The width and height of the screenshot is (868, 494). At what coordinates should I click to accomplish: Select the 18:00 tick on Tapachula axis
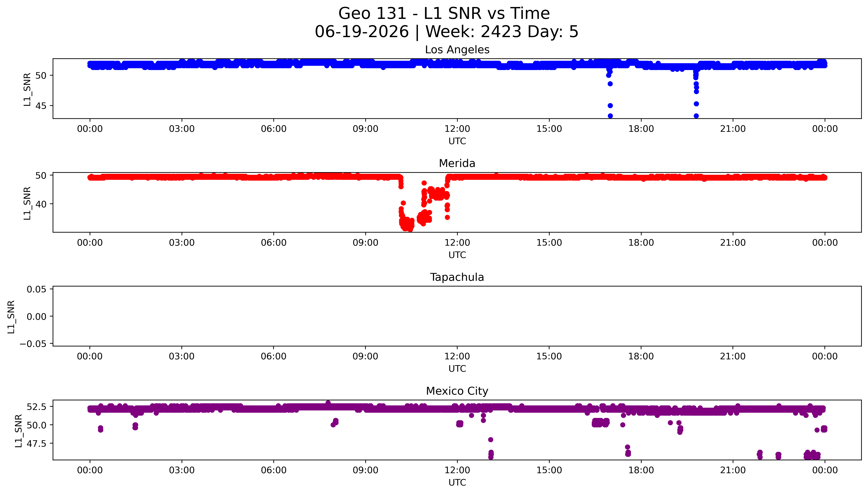pos(641,356)
